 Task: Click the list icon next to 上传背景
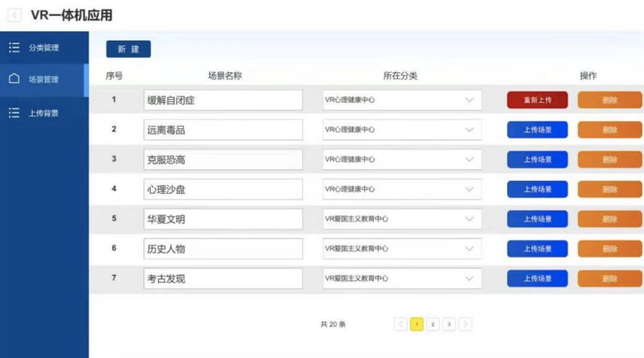(x=14, y=113)
